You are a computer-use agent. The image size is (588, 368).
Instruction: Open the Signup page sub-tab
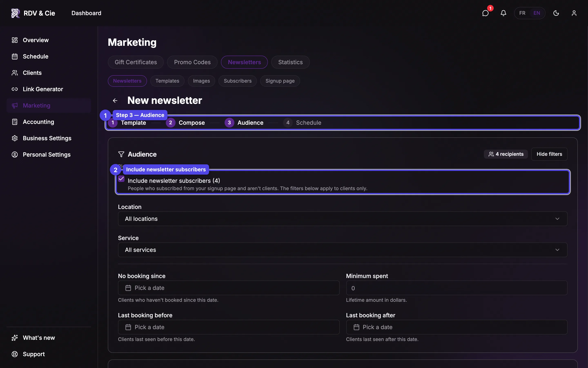(280, 81)
